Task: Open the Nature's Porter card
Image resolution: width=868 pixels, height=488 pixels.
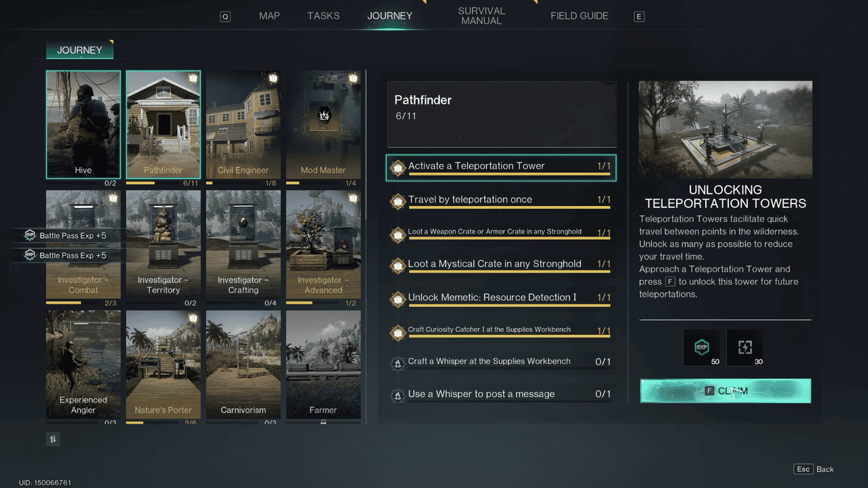Action: (x=163, y=365)
